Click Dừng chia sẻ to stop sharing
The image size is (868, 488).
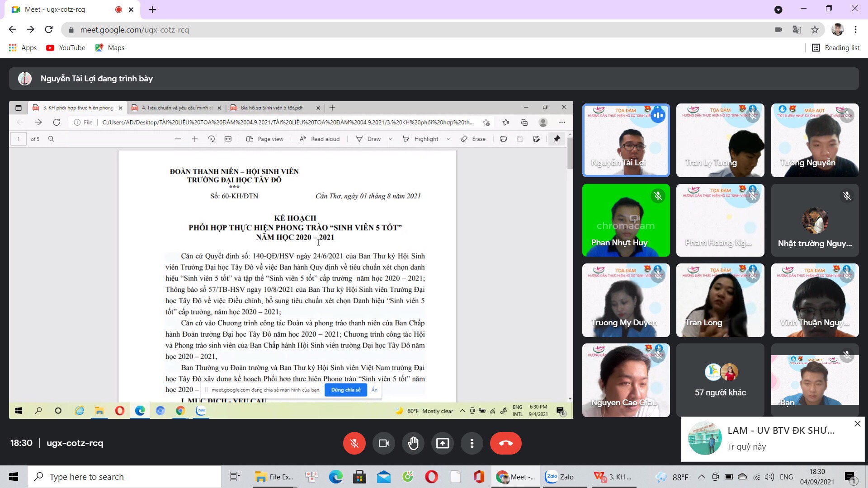346,390
